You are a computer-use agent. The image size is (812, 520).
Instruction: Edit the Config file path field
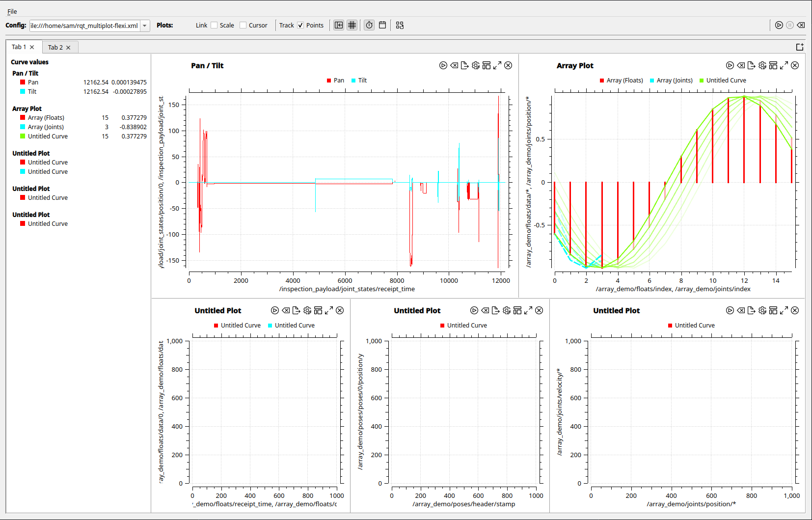84,26
